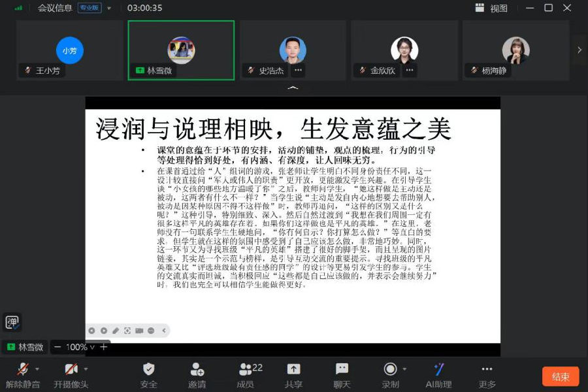Screen dimensions: 588x392
Task: Click the orange 结束 end meeting button
Action: [560, 377]
